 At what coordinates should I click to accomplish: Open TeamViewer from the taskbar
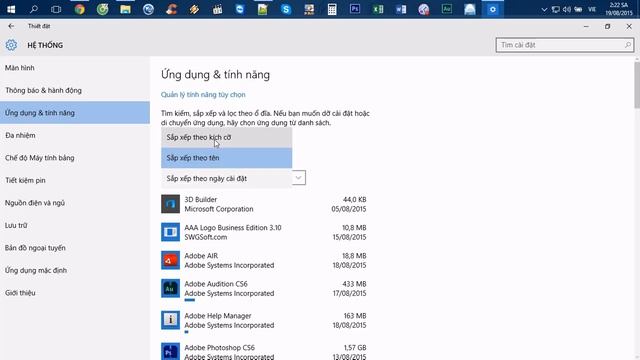240,9
